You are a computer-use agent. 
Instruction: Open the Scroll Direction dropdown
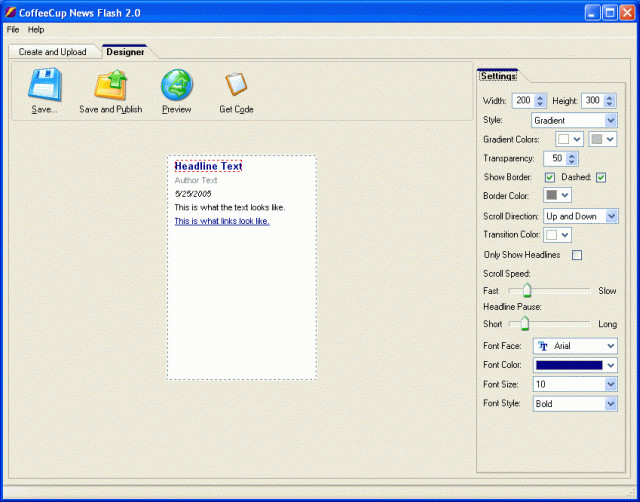click(x=580, y=216)
